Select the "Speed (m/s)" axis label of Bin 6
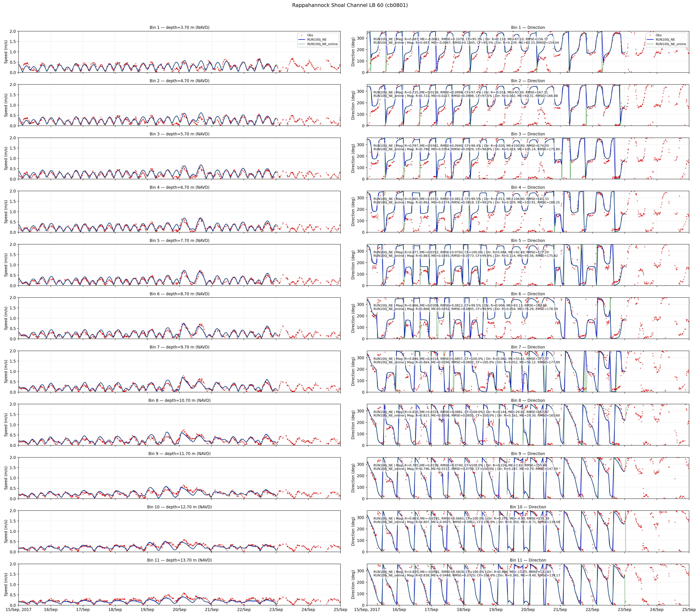Screen dimensions: 700x616 (x=6, y=318)
